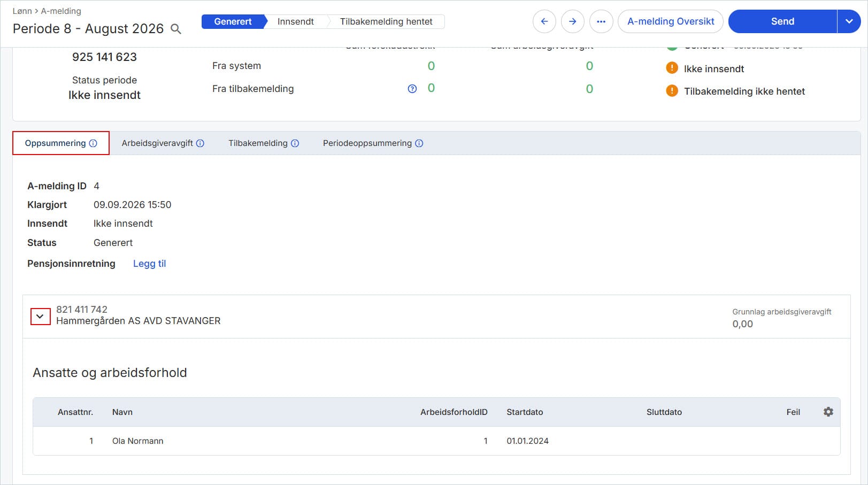
Task: Collapse the Hammergården AS AVD STAVANGER section
Action: pos(40,317)
